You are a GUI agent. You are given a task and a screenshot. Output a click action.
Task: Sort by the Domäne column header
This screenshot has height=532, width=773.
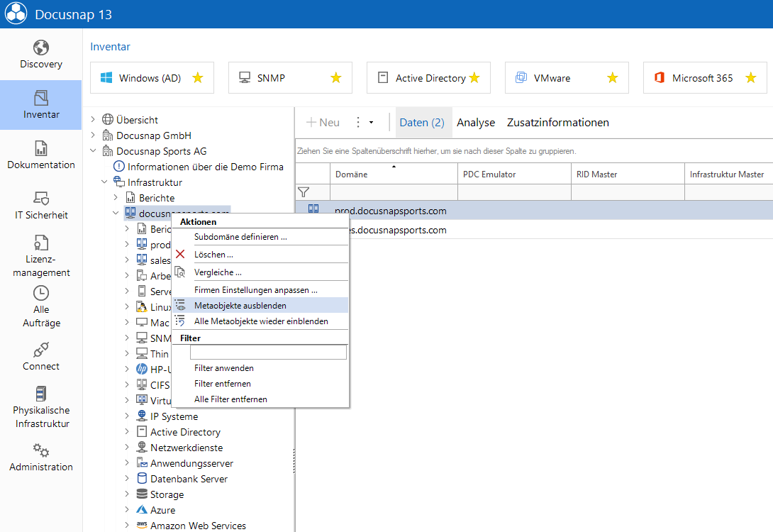[x=394, y=174]
